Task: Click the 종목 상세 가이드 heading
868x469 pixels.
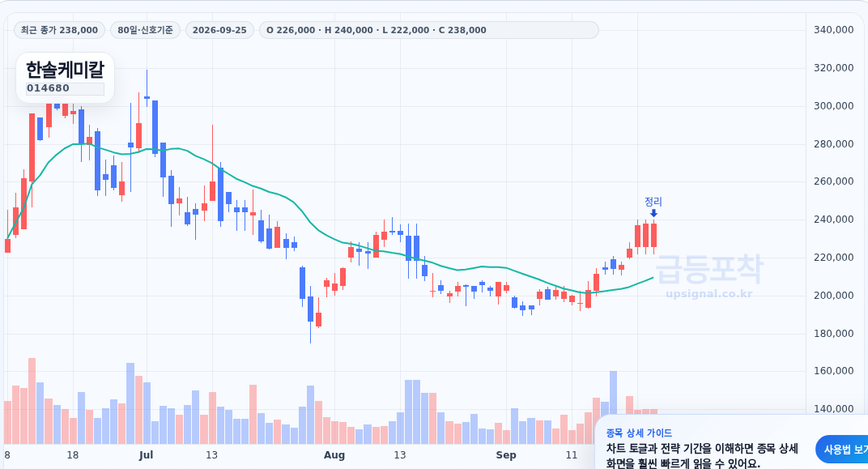Action: click(x=639, y=433)
